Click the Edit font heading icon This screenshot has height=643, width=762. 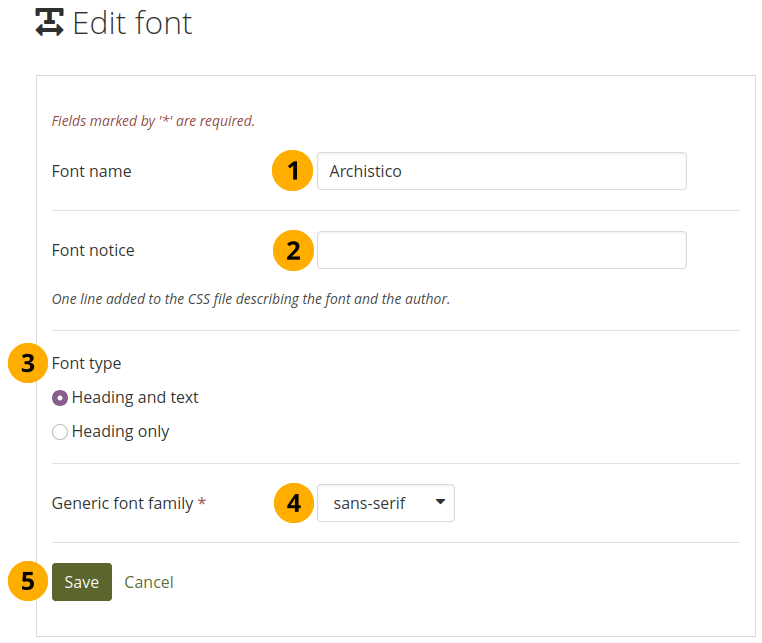click(x=49, y=22)
